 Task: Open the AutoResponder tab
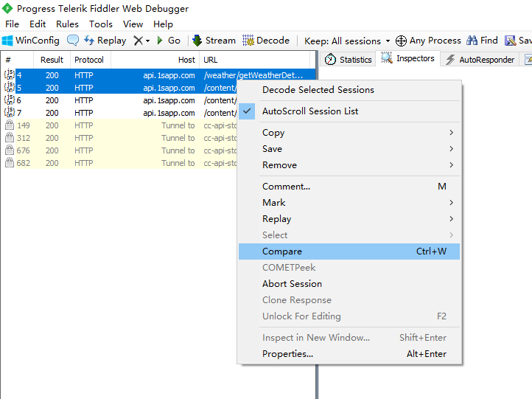tap(479, 60)
